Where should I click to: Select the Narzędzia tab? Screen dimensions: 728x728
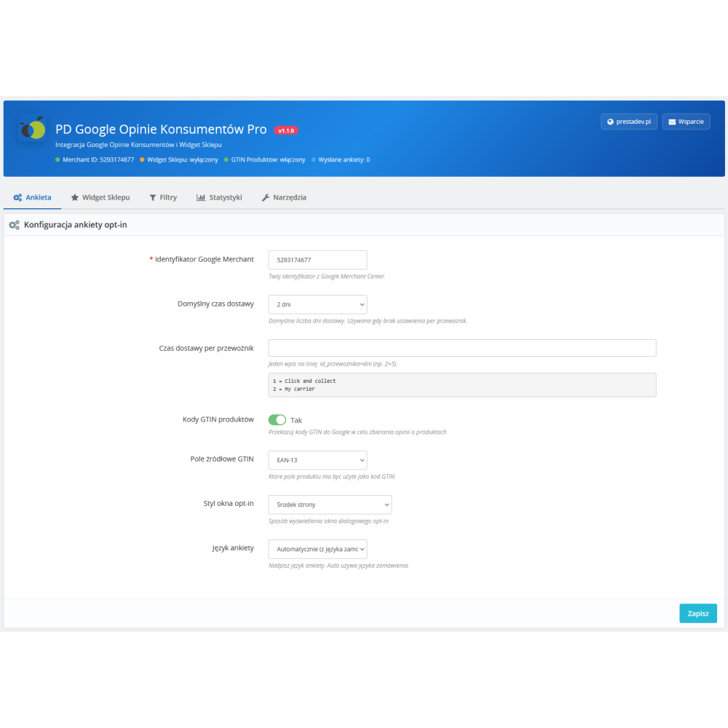point(284,197)
